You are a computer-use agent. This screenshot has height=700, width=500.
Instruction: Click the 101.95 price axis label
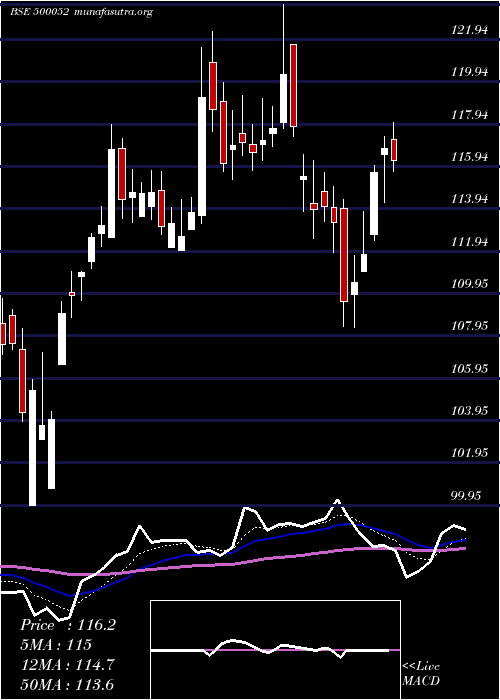point(470,453)
